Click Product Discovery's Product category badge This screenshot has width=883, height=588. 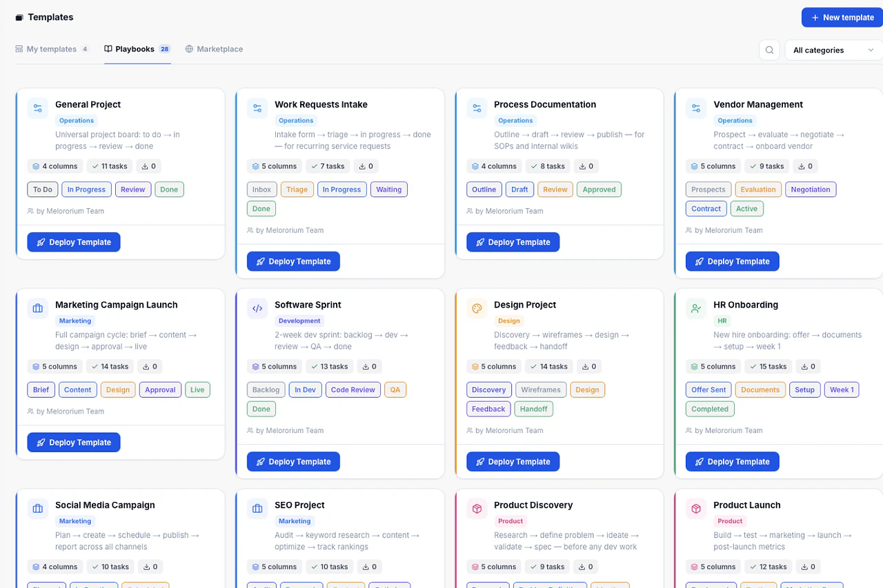(x=510, y=521)
